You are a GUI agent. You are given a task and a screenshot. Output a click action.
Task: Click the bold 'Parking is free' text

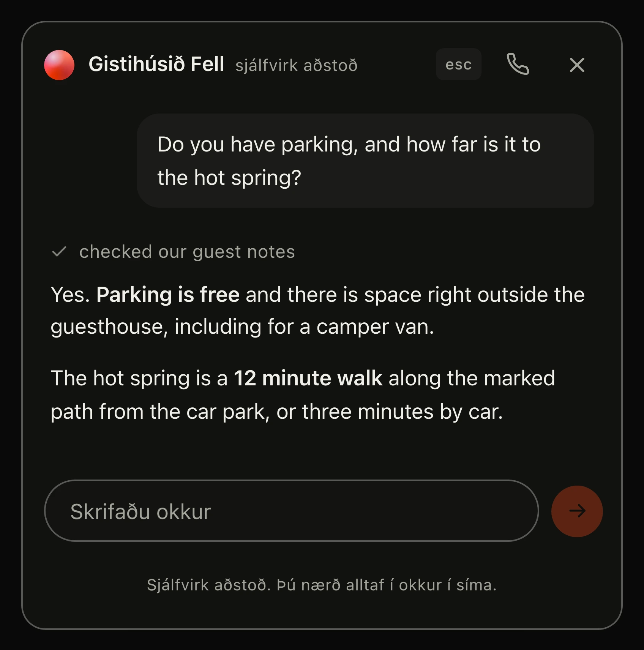pyautogui.click(x=168, y=295)
